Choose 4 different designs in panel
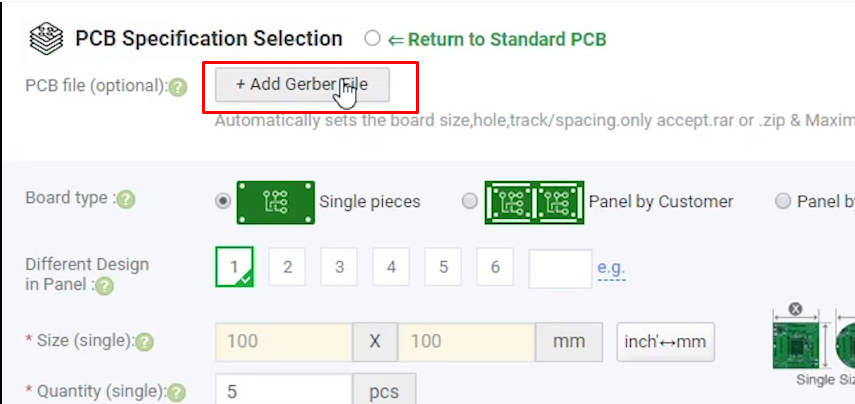Viewport: 855px width, 404px height. click(x=391, y=268)
